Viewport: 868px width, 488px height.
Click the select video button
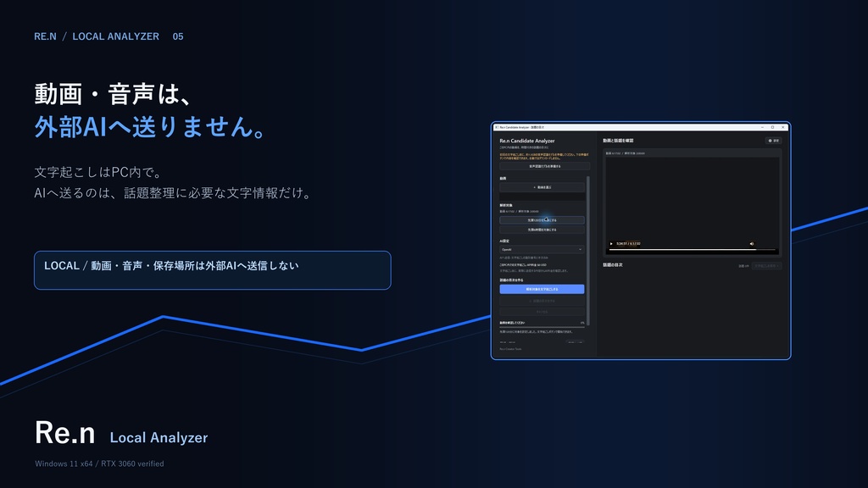[x=542, y=187]
